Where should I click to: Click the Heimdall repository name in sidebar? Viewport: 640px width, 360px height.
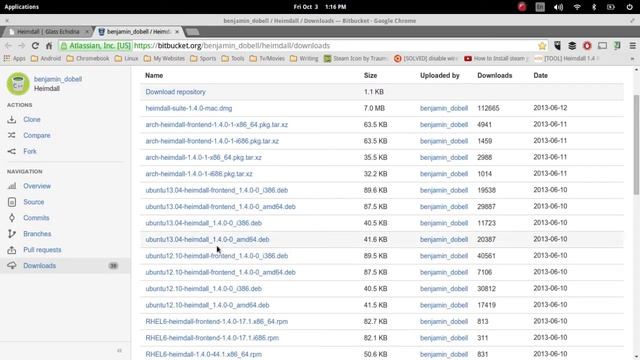coord(47,89)
